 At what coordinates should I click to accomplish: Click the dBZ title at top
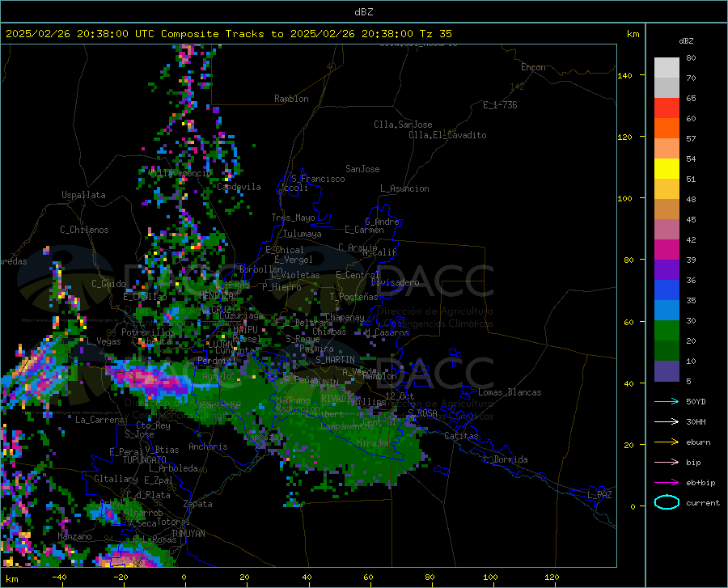point(363,12)
